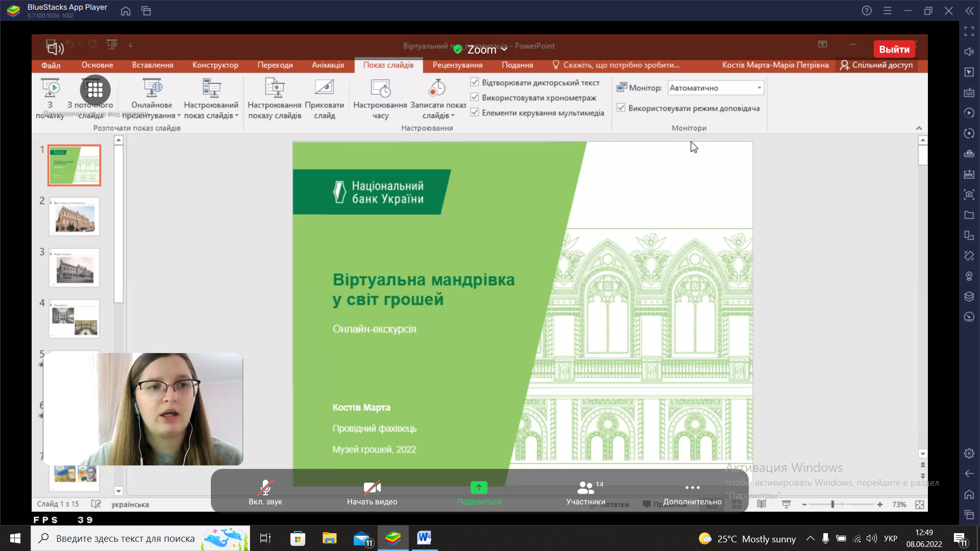The height and width of the screenshot is (551, 980).
Task: Toggle Елементи керування мультимедіа checkbox
Action: point(475,112)
